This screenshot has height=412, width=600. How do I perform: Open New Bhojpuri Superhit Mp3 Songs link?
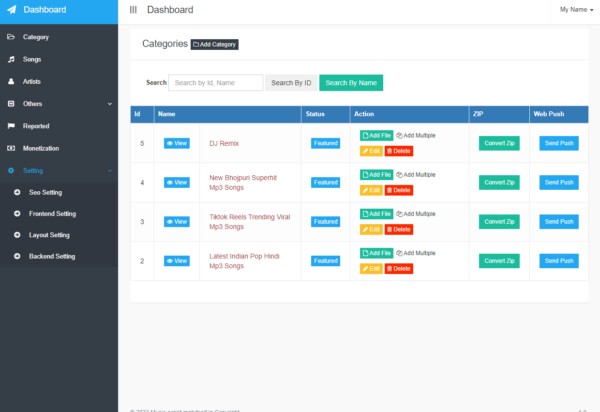click(x=243, y=182)
